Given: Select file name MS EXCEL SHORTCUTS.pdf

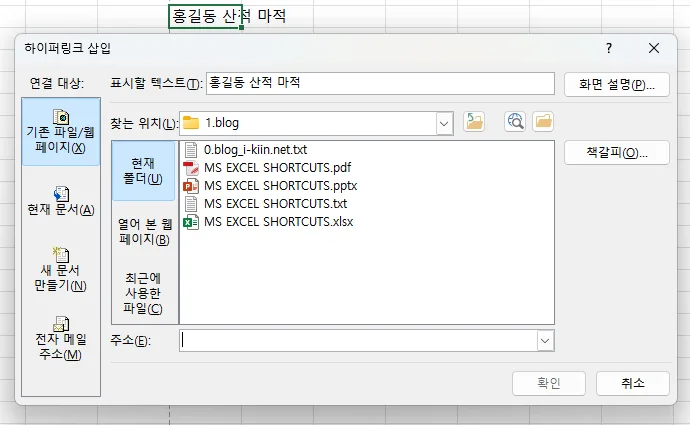Looking at the screenshot, I should point(278,168).
